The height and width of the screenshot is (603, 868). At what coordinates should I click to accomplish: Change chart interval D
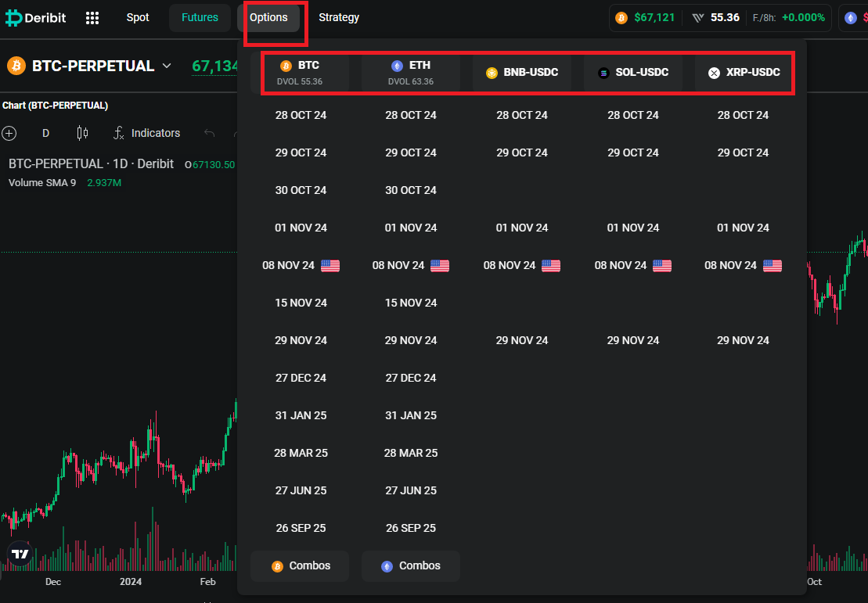[46, 133]
